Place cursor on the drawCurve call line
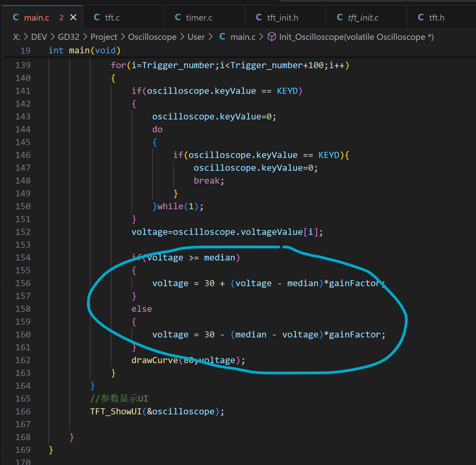The width and height of the screenshot is (476, 465). [x=154, y=360]
